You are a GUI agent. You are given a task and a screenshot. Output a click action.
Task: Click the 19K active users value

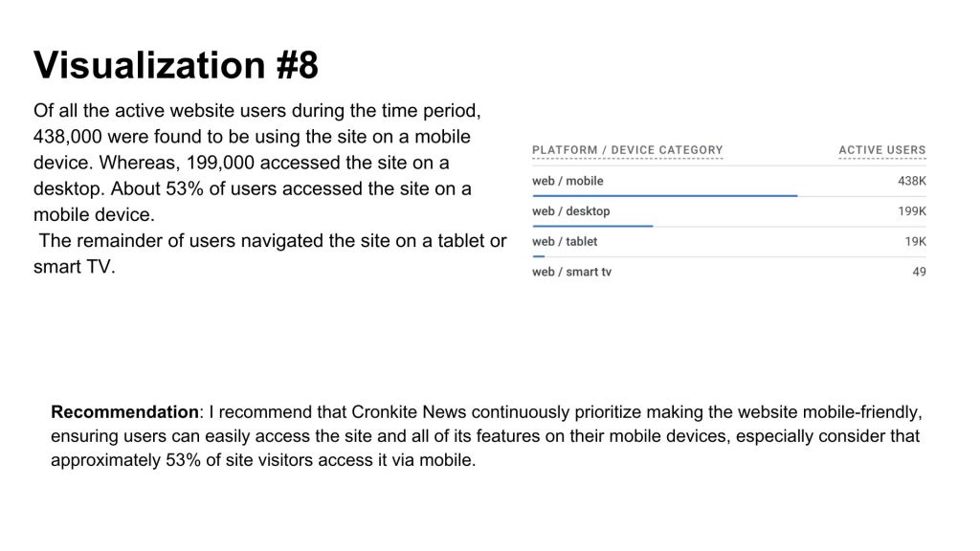pyautogui.click(x=915, y=242)
